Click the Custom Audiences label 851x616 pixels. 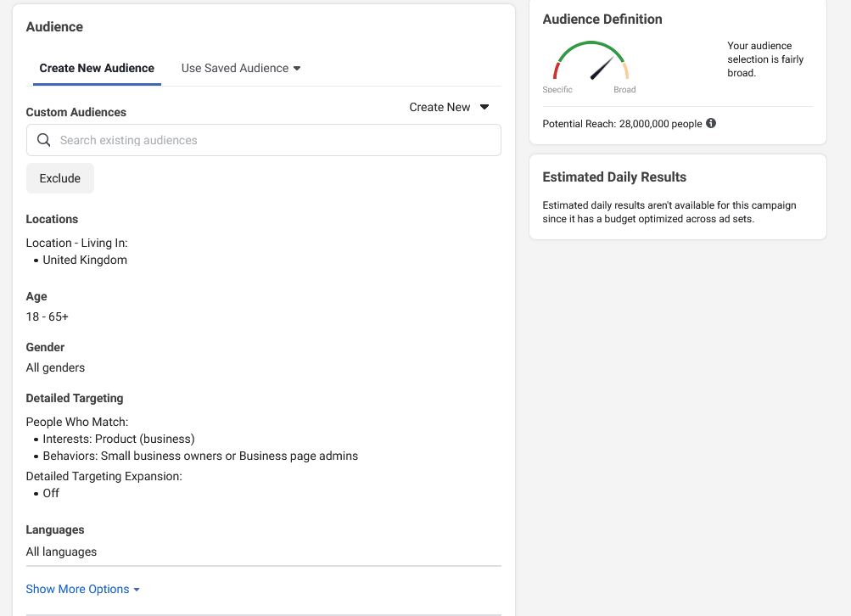click(x=76, y=112)
